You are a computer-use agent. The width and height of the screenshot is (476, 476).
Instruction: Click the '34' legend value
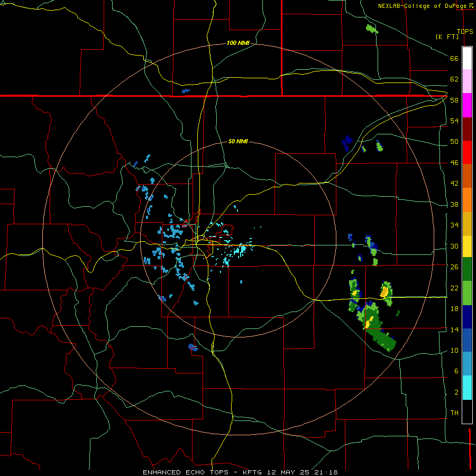(x=454, y=225)
